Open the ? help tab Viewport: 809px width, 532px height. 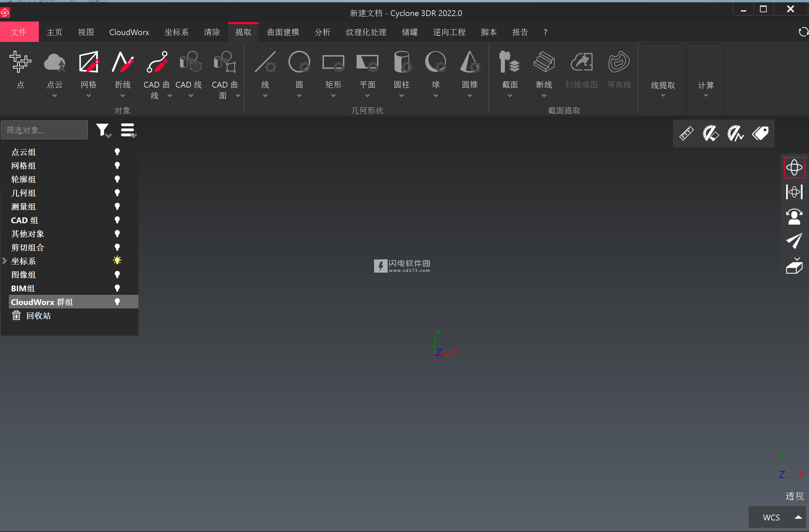click(545, 32)
